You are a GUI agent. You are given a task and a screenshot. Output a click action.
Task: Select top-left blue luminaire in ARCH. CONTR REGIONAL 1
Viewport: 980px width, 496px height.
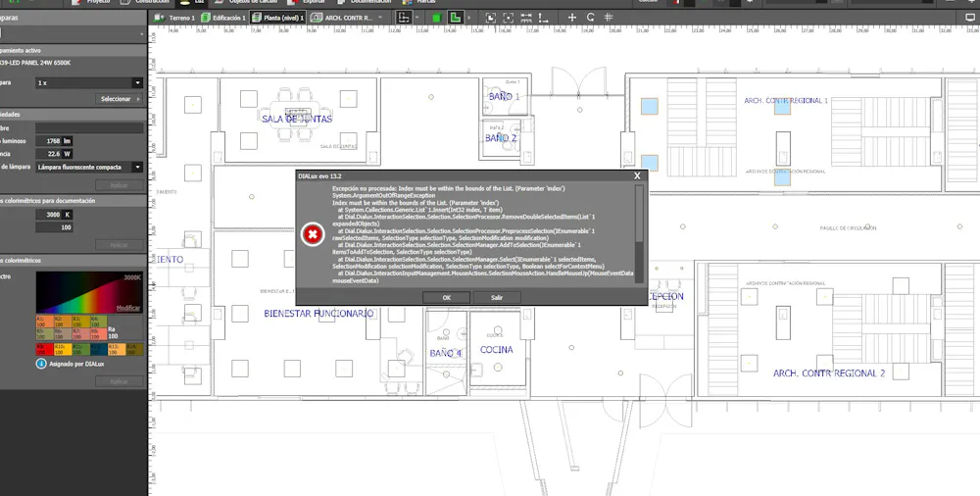(x=650, y=106)
